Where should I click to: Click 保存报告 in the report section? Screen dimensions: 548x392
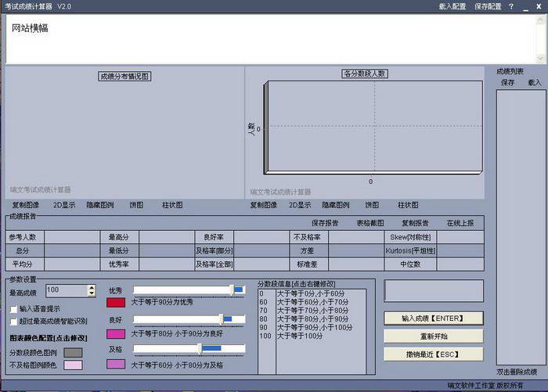[324, 223]
